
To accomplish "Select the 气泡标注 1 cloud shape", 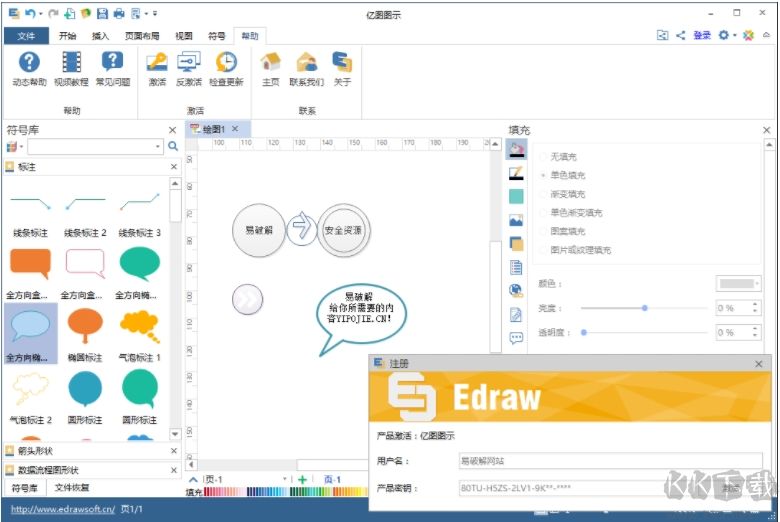I will (x=140, y=326).
